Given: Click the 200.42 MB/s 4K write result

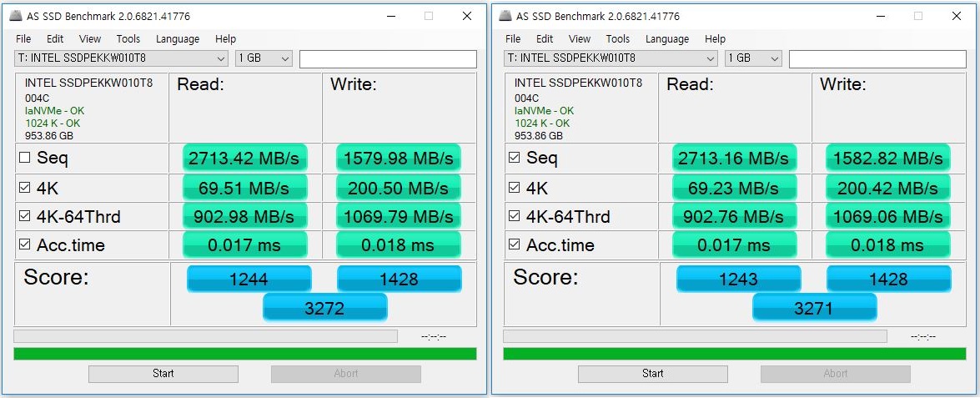Looking at the screenshot, I should tap(887, 188).
